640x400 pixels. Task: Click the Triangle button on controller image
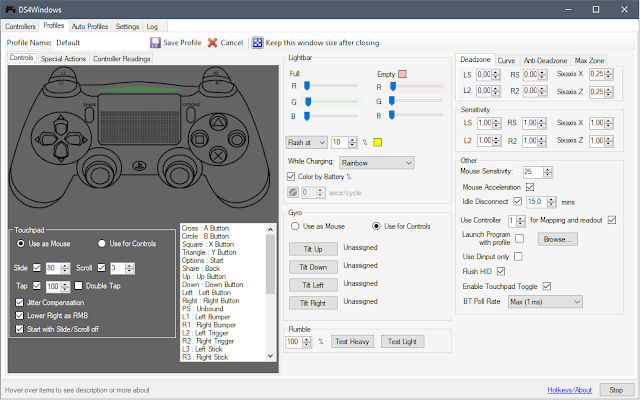coord(218,122)
